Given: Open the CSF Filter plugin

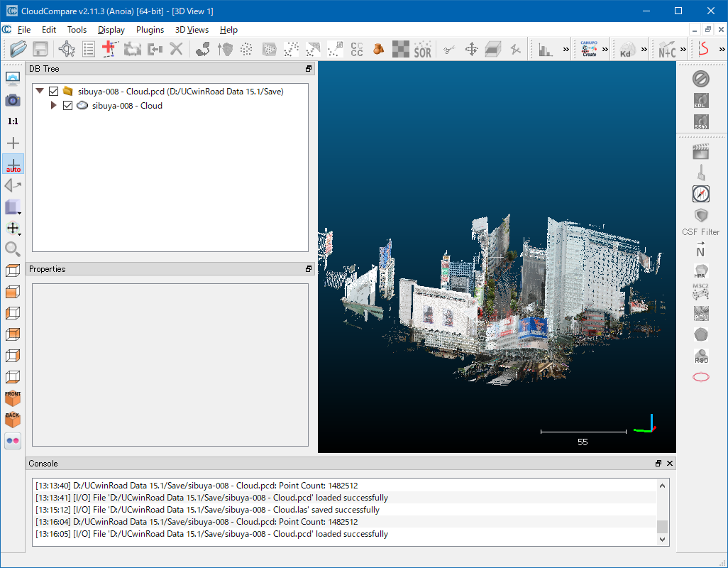Looking at the screenshot, I should coord(701,215).
